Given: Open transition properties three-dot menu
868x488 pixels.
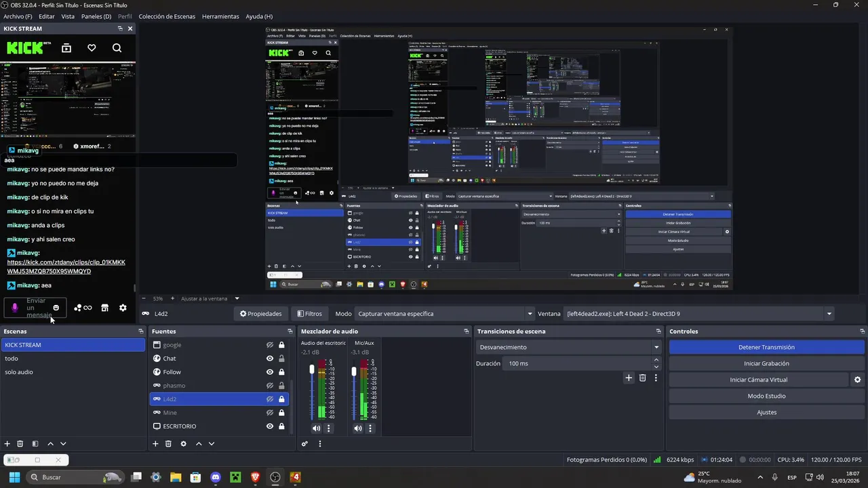Looking at the screenshot, I should coord(656,378).
